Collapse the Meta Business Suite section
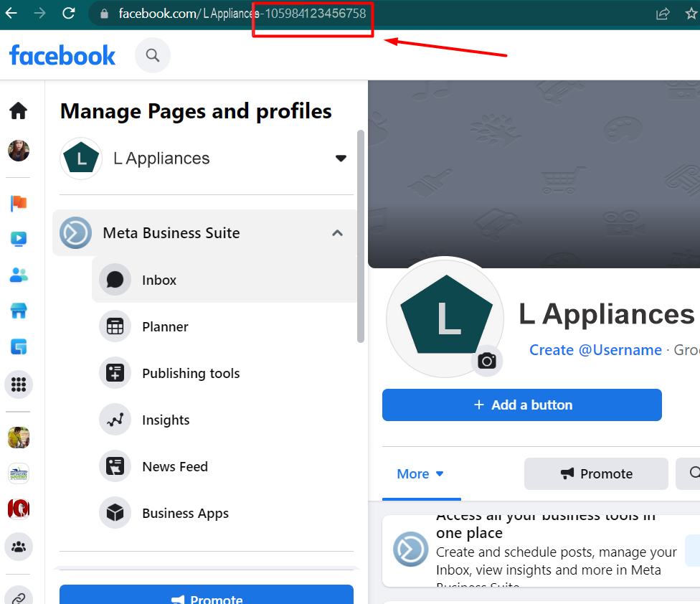Screen dimensions: 700x604 point(338,233)
